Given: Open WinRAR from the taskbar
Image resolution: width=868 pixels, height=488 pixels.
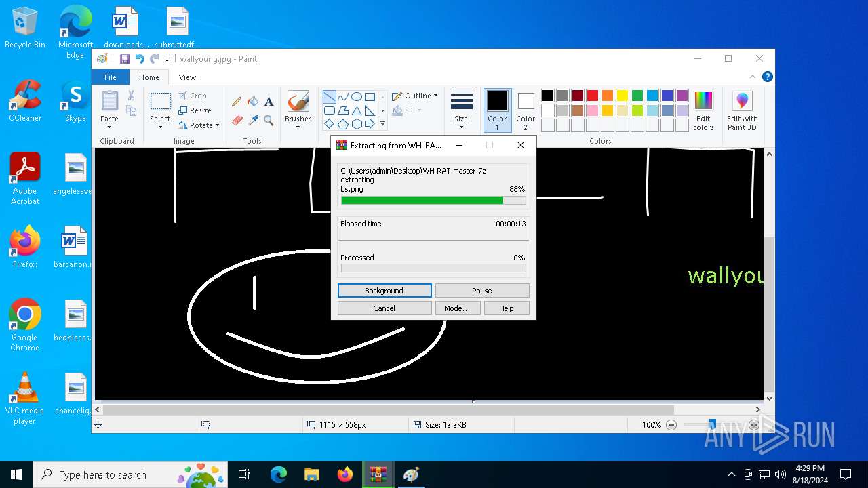Looking at the screenshot, I should (378, 474).
